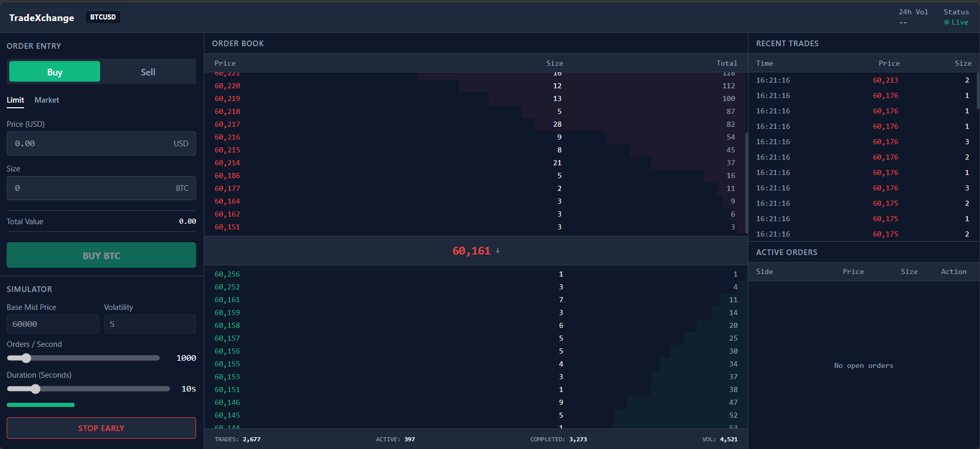Image resolution: width=980 pixels, height=449 pixels.
Task: Click the Active Orders Action column header
Action: [x=954, y=271]
